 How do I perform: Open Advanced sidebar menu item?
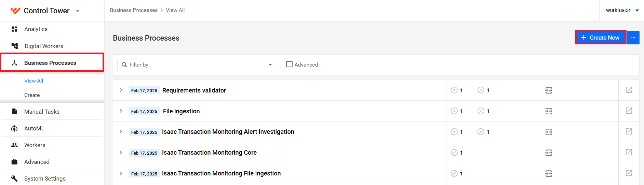tap(37, 162)
